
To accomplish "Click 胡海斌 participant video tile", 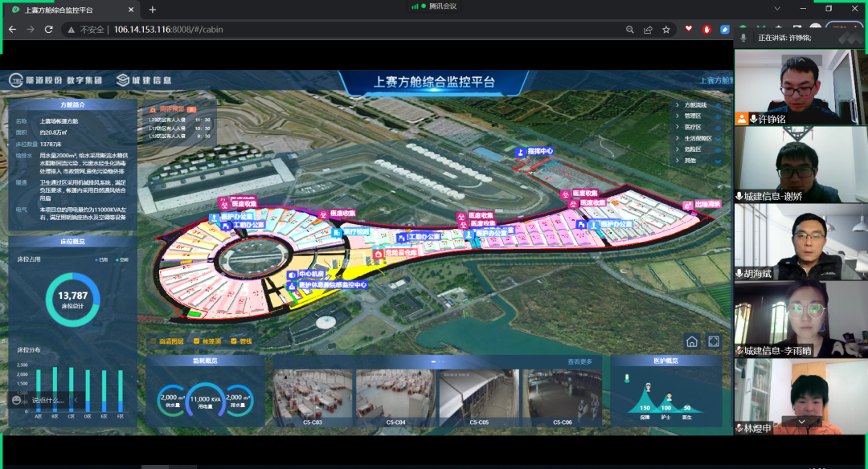I will coord(801,242).
